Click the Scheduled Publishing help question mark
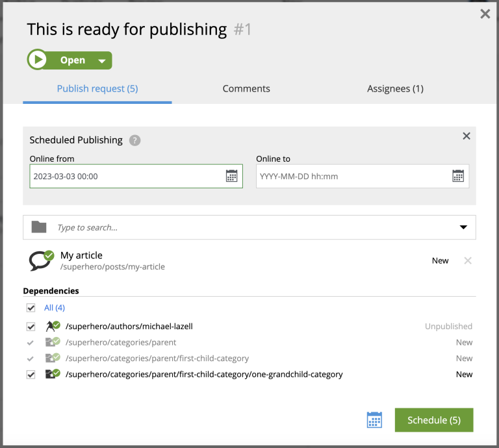 pos(134,140)
